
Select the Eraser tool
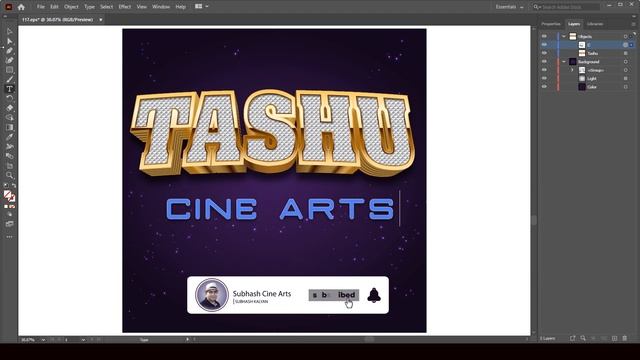coord(9,108)
